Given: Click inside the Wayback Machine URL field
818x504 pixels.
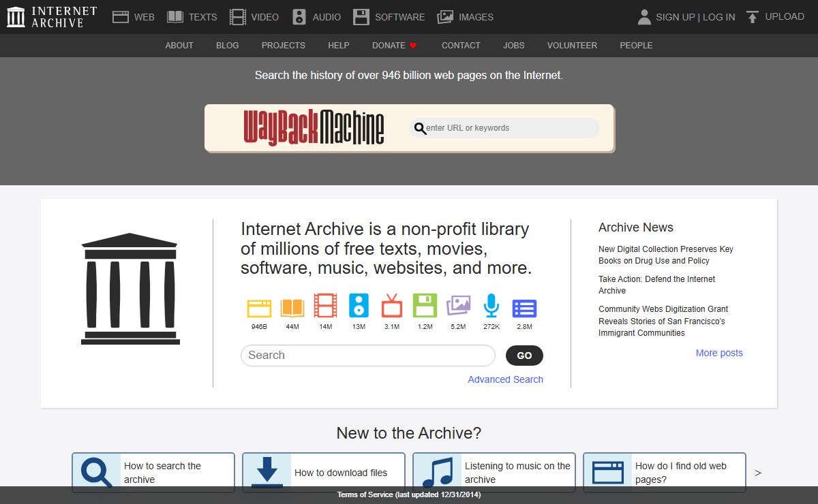Looking at the screenshot, I should coord(508,128).
